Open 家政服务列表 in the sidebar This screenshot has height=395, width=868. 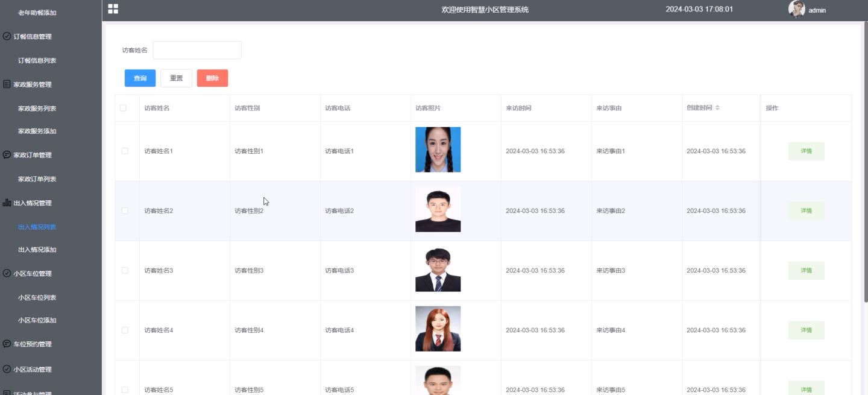(37, 109)
